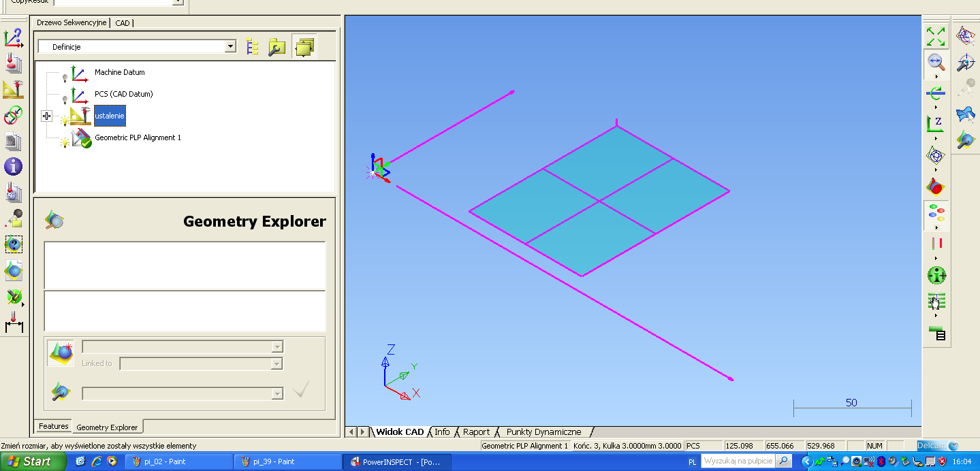Click the magnifier zoom icon in view toolbar
This screenshot has height=471, width=980.
tap(936, 62)
